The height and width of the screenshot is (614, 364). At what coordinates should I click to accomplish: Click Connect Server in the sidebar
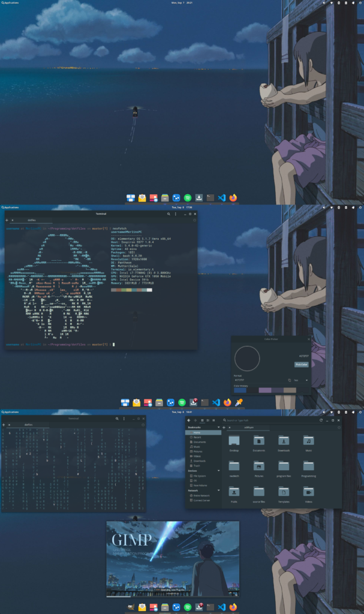click(203, 500)
